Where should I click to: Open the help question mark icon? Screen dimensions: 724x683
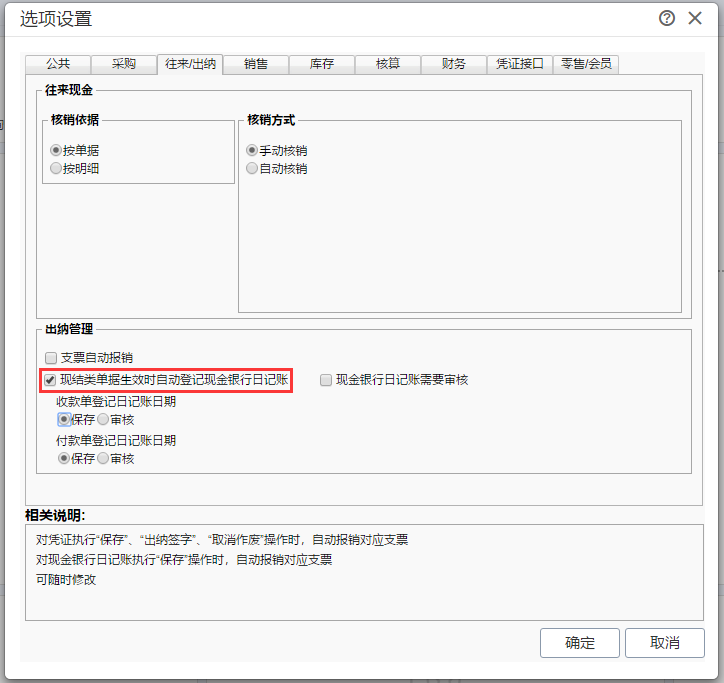point(667,18)
